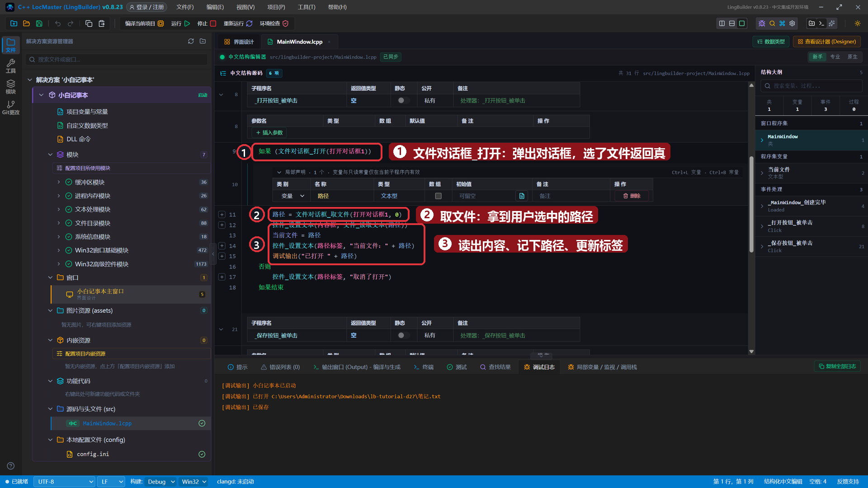The width and height of the screenshot is (868, 488).
Task: Switch to the 错误列表 tab
Action: pyautogui.click(x=280, y=367)
